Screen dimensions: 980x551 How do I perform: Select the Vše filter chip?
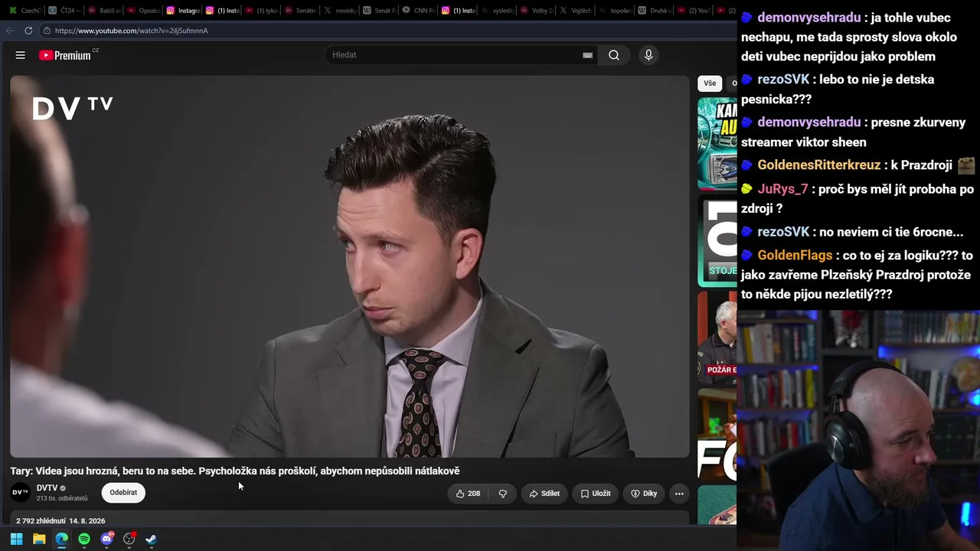coord(710,83)
